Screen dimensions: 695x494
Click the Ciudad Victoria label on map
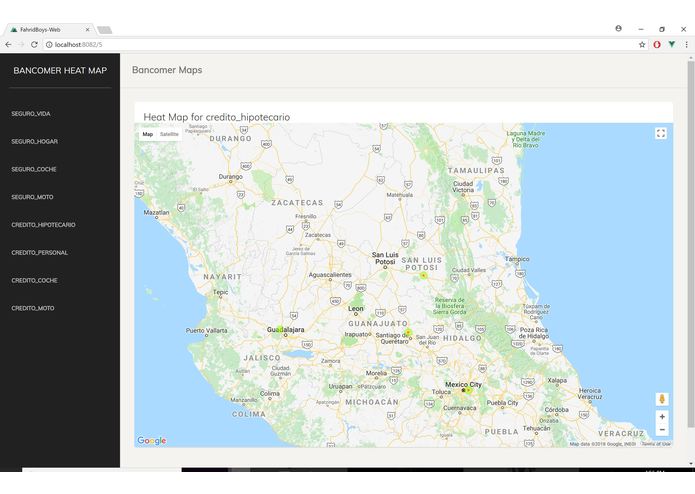(463, 187)
